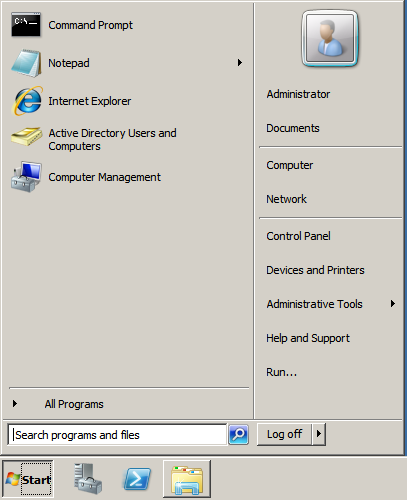
Task: Launch Windows PowerShell from the taskbar
Action: tap(137, 479)
